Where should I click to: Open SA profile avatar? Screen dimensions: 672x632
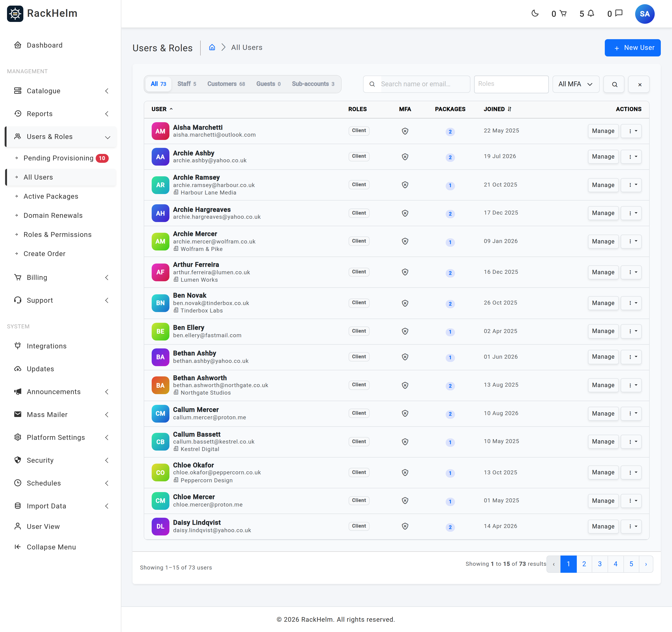click(644, 14)
